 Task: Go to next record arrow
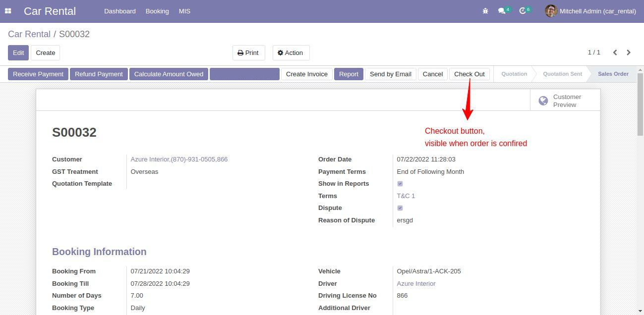point(629,52)
